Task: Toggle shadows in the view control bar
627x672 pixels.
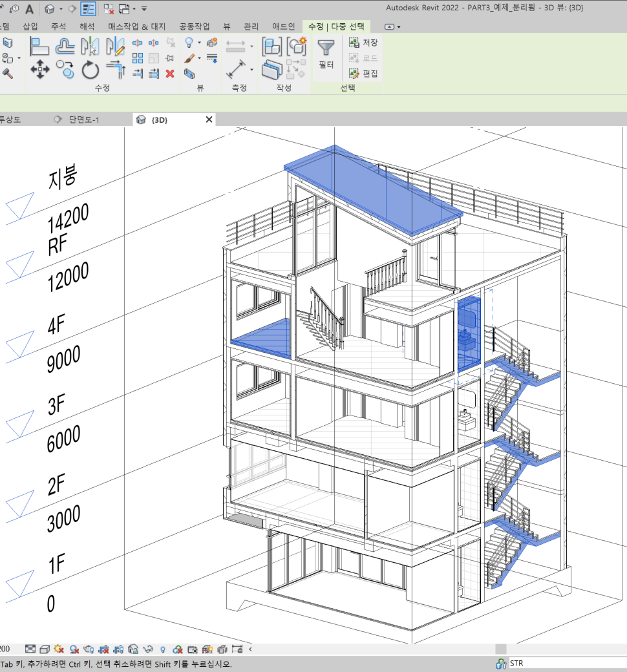Action: coord(74,648)
